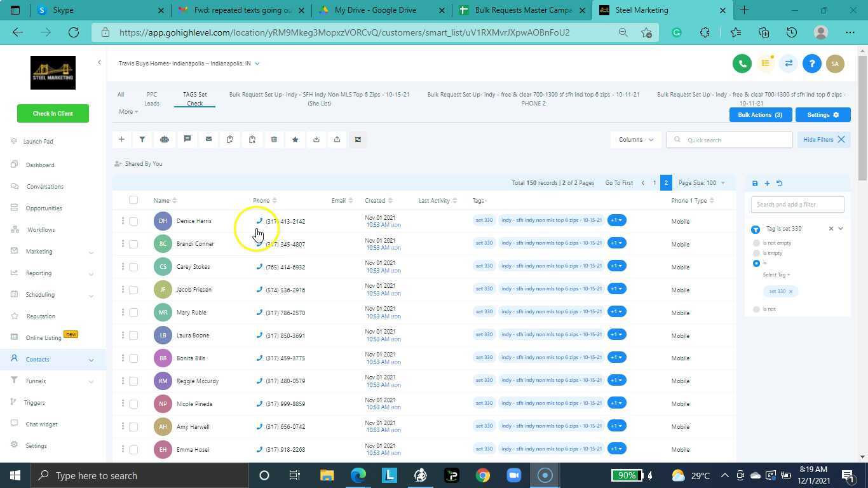
Task: Open the Columns dropdown
Action: (635, 140)
